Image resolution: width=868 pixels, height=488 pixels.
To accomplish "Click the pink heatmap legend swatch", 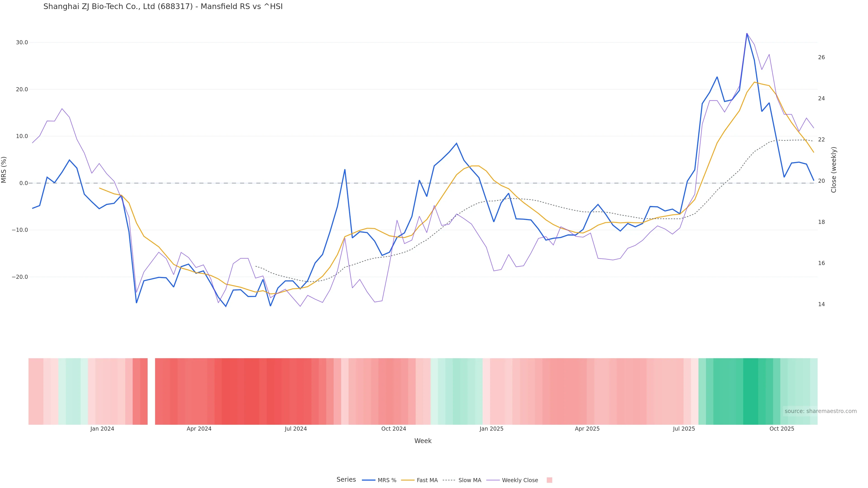I will [549, 480].
